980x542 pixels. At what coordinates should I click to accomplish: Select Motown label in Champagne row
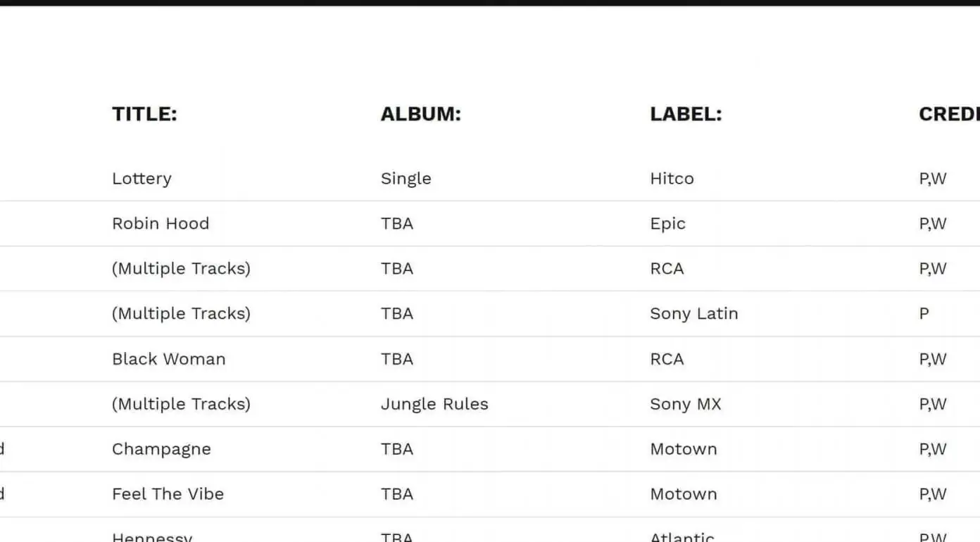pyautogui.click(x=683, y=449)
